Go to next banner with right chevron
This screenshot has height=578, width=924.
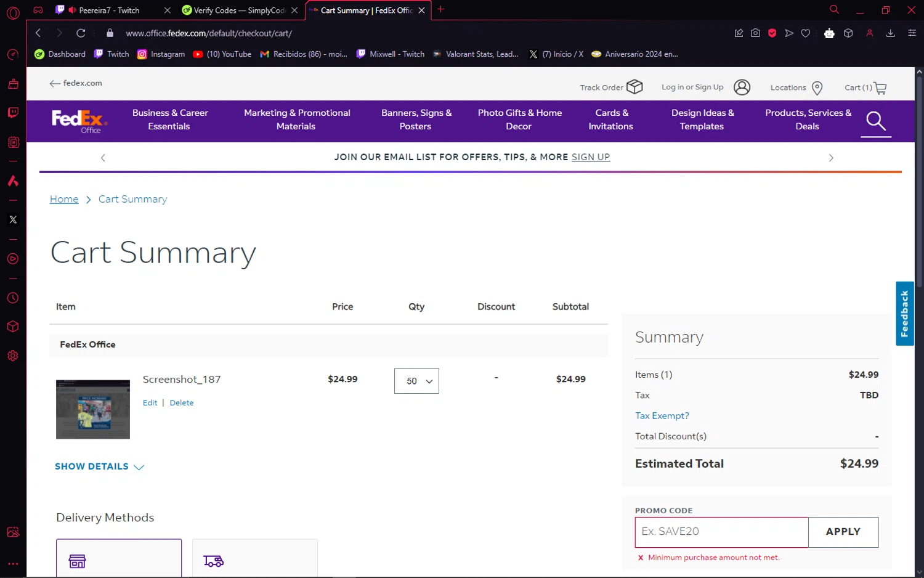click(x=831, y=158)
